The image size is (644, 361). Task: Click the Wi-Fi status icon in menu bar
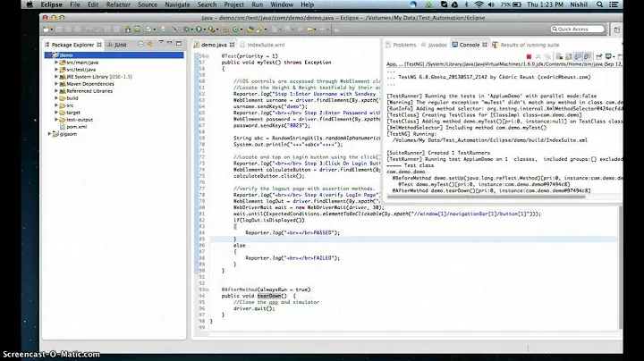click(479, 4)
